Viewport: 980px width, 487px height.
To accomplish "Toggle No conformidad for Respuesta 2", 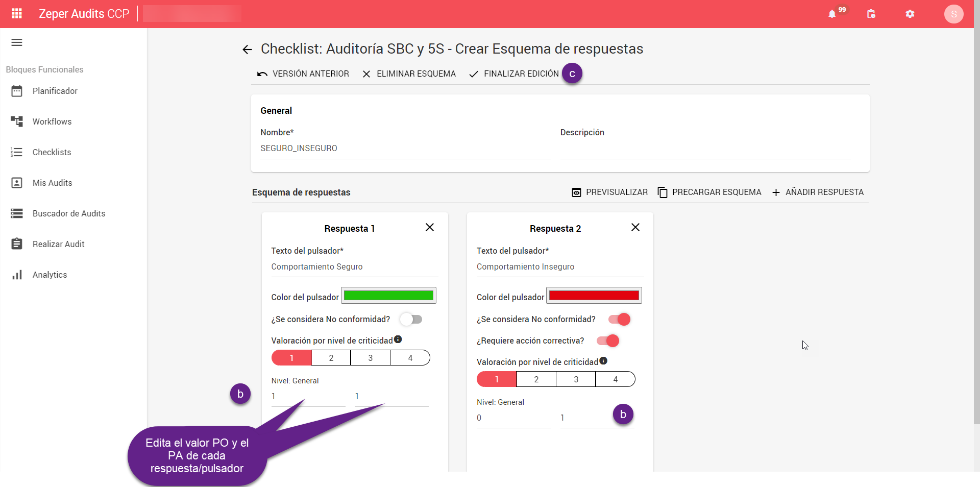I will pyautogui.click(x=619, y=320).
